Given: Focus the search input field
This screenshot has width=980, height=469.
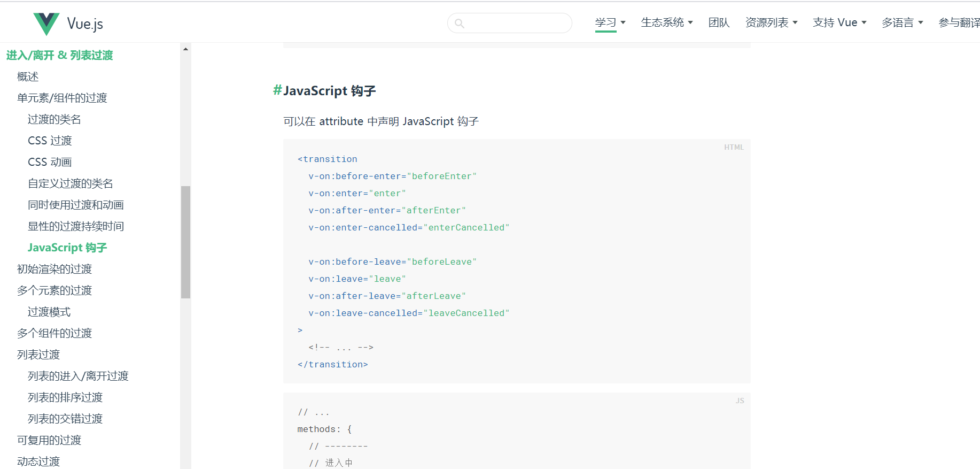Looking at the screenshot, I should [510, 23].
